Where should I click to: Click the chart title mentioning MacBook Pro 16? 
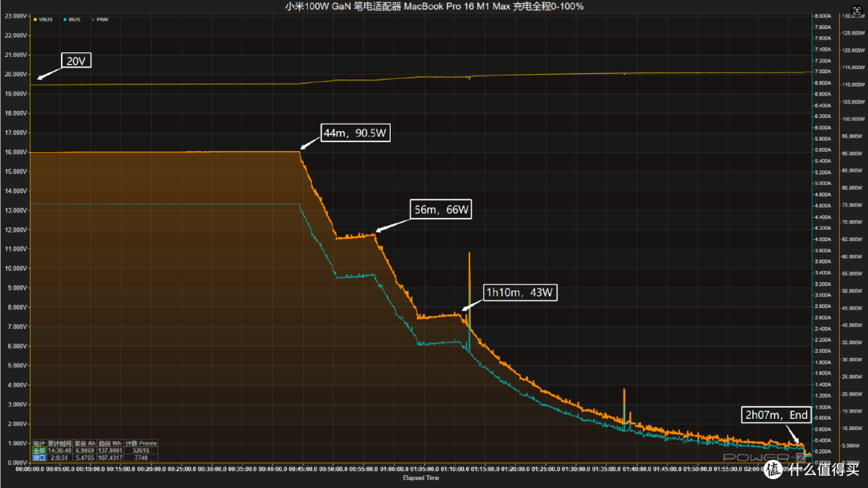click(434, 6)
